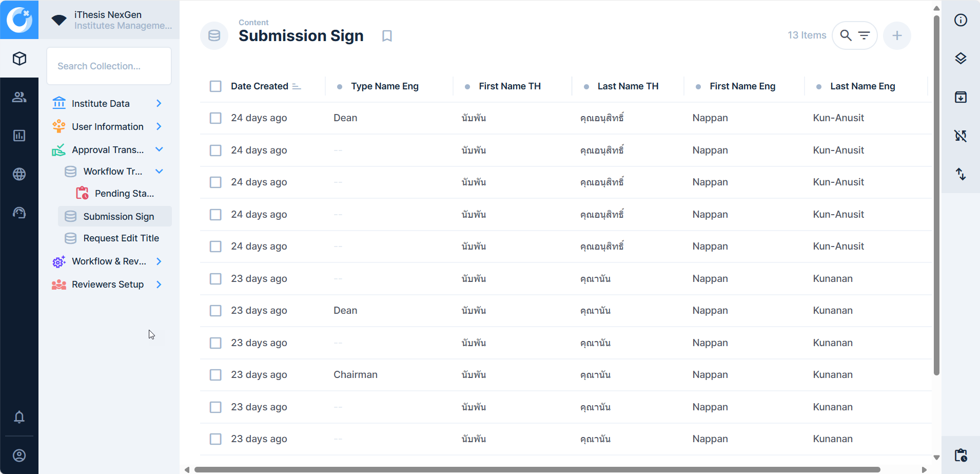Collapse Approval Trans... group chevron

pyautogui.click(x=159, y=149)
